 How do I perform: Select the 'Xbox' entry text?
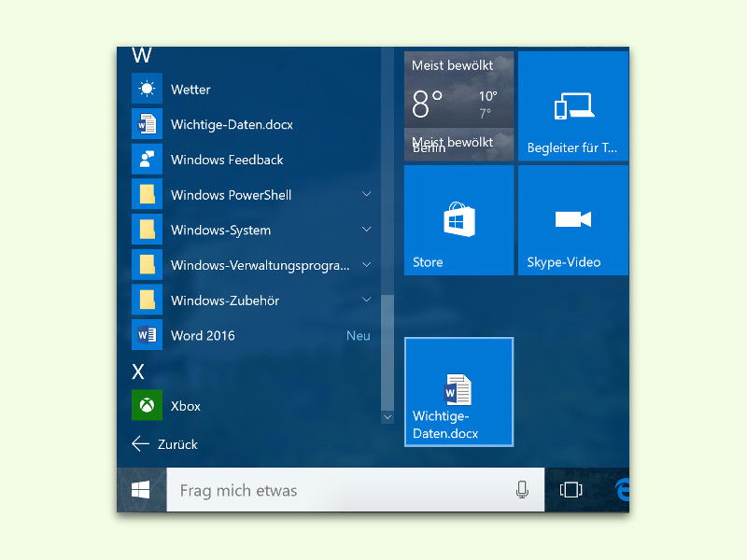tap(186, 406)
